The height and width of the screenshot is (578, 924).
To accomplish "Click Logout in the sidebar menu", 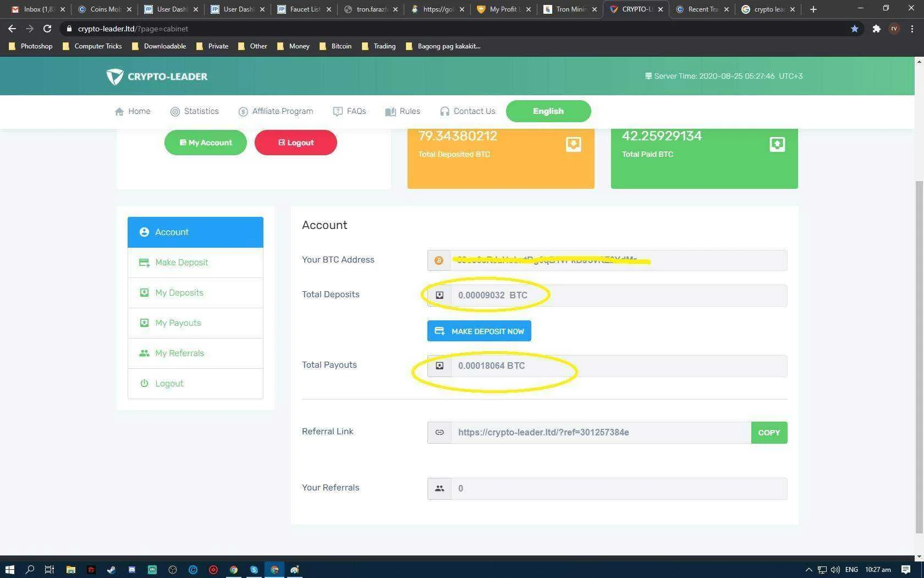I will pos(195,384).
